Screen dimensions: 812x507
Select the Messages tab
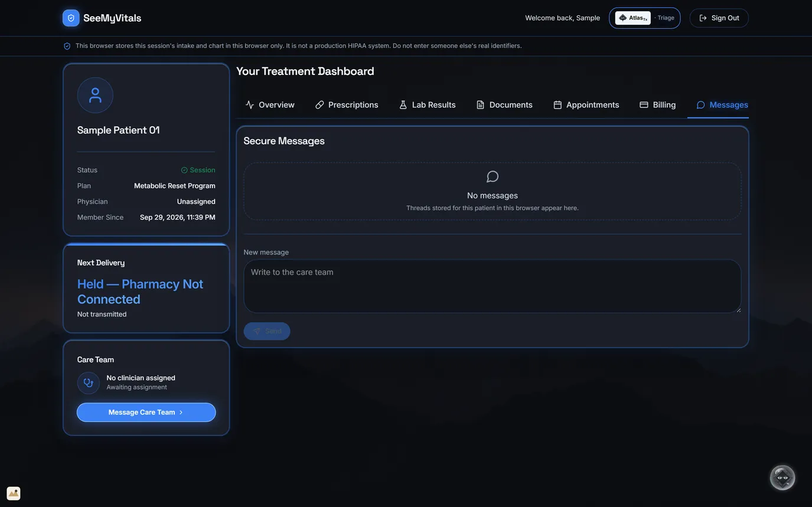[x=722, y=105]
